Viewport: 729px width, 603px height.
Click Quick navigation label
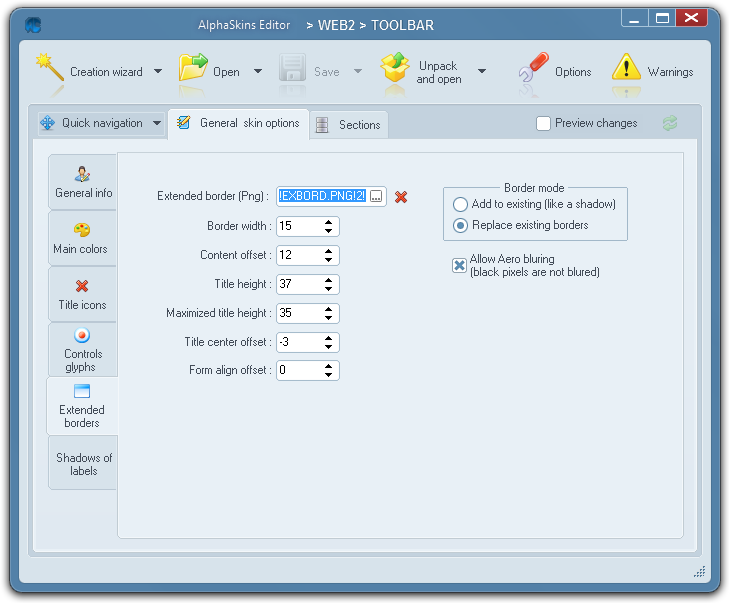(102, 123)
